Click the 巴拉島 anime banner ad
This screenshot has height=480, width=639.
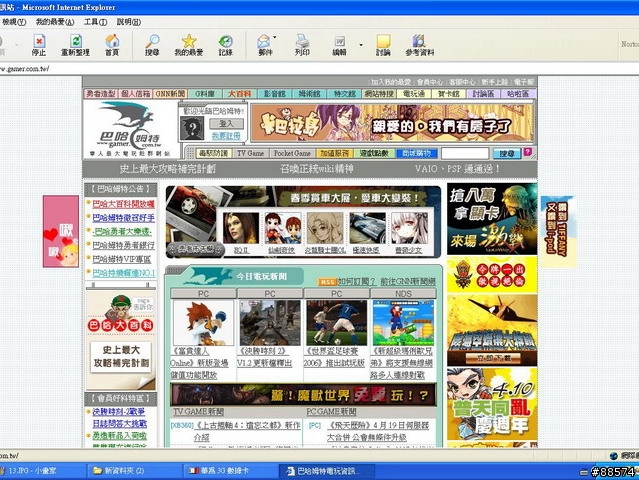tap(392, 123)
